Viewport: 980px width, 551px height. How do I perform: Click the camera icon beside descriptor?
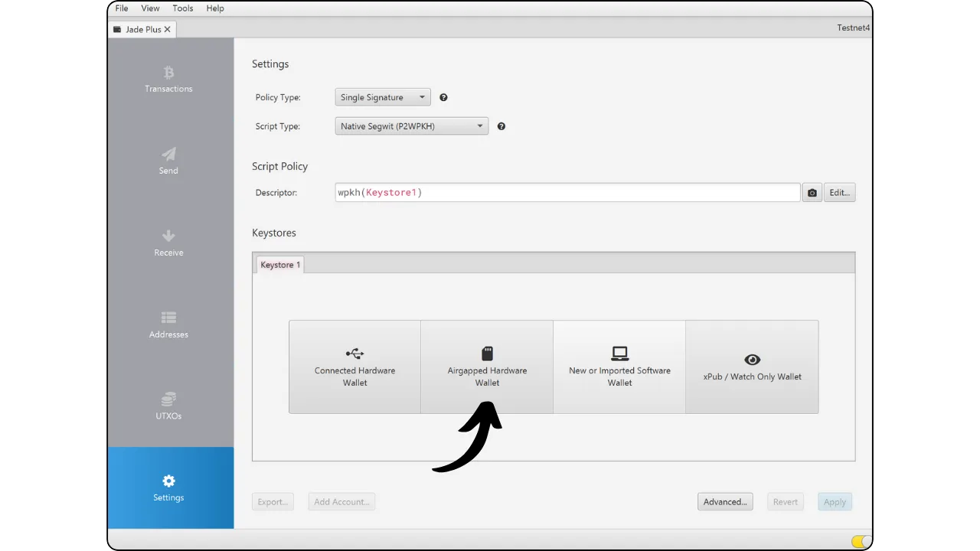(x=812, y=193)
